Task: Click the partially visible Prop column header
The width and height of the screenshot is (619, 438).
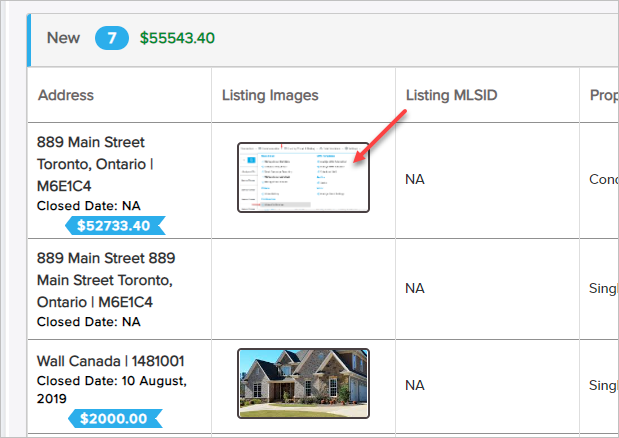Action: pyautogui.click(x=603, y=95)
